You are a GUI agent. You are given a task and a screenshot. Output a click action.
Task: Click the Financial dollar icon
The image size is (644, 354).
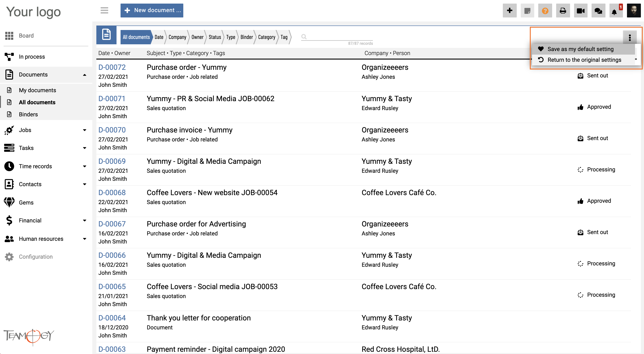9,220
